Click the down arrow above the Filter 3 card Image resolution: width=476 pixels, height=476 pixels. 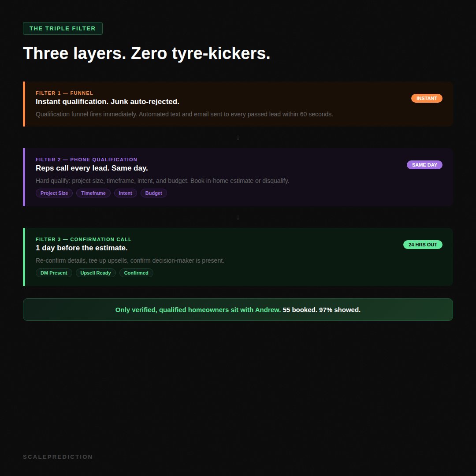[x=238, y=217]
